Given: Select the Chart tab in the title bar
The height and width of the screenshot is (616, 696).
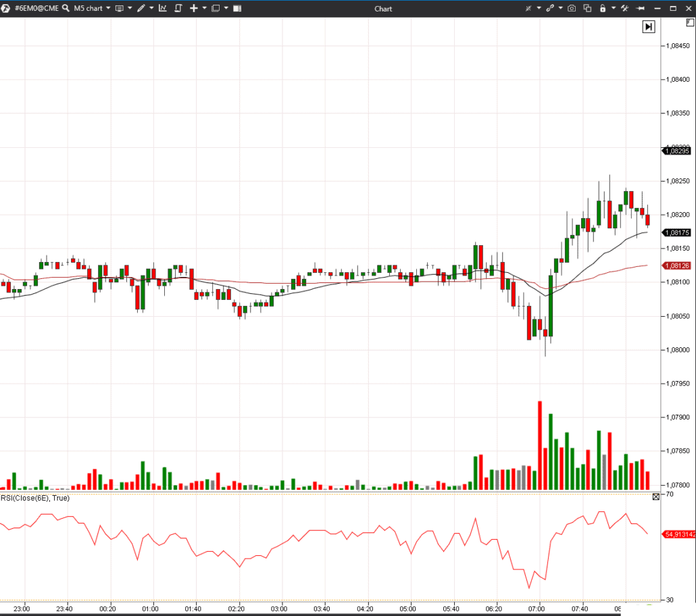Looking at the screenshot, I should point(383,9).
